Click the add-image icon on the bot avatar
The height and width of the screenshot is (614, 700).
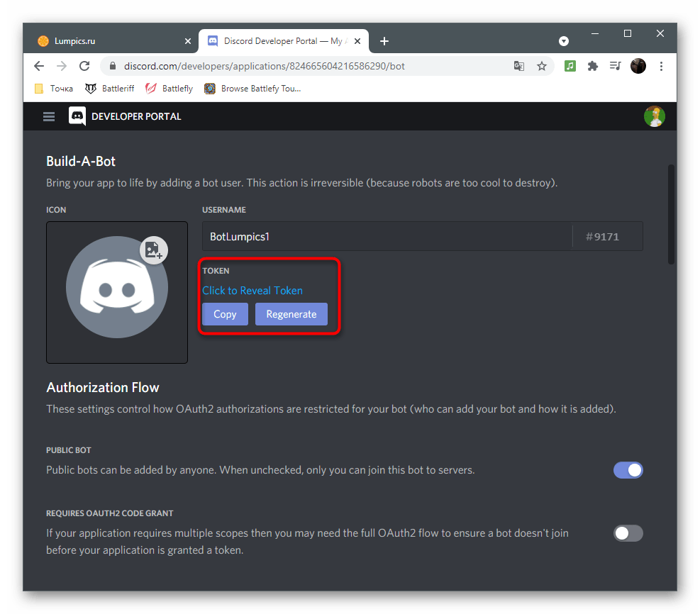click(154, 250)
